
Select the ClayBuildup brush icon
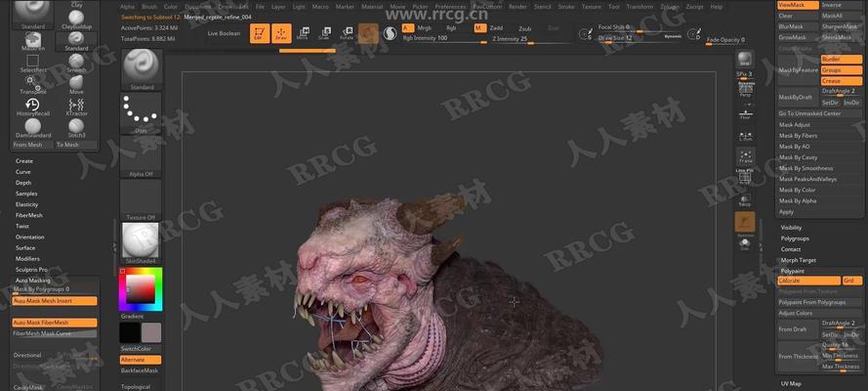click(76, 19)
